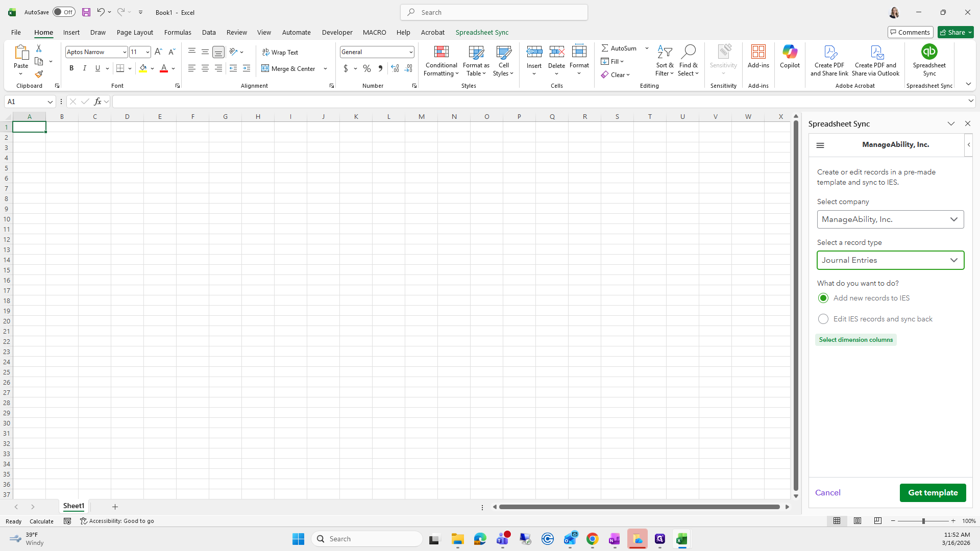Click the Copilot icon in the ribbon
The height and width of the screenshot is (551, 980).
click(x=790, y=56)
